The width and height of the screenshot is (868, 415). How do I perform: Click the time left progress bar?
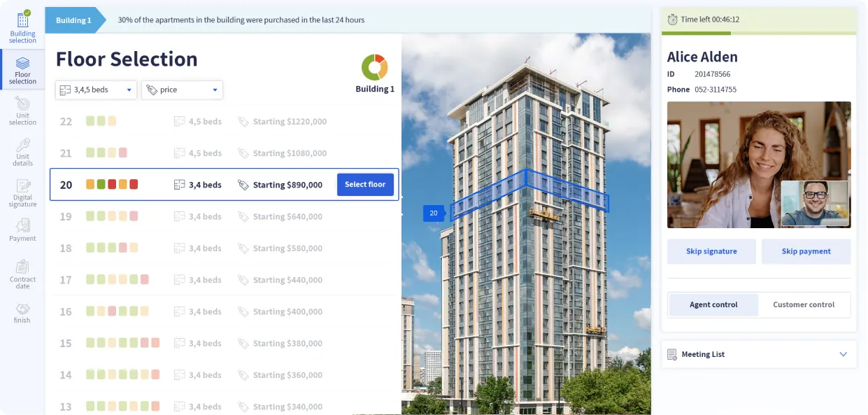[759, 33]
